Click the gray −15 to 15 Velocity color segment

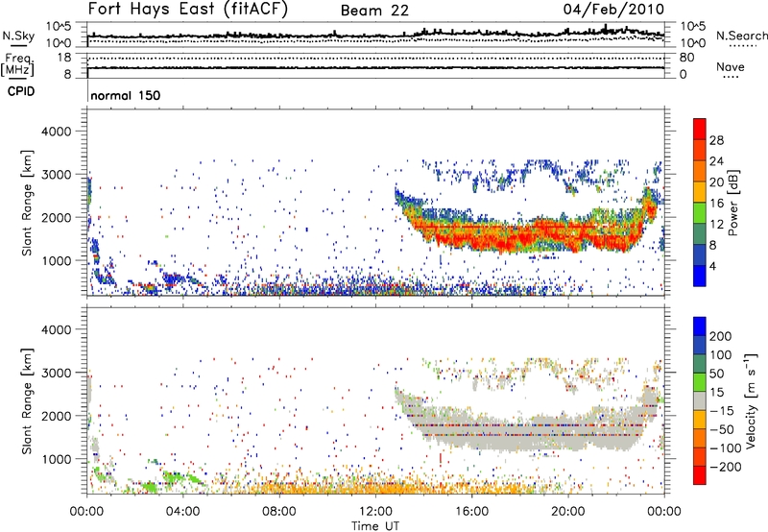[x=700, y=400]
